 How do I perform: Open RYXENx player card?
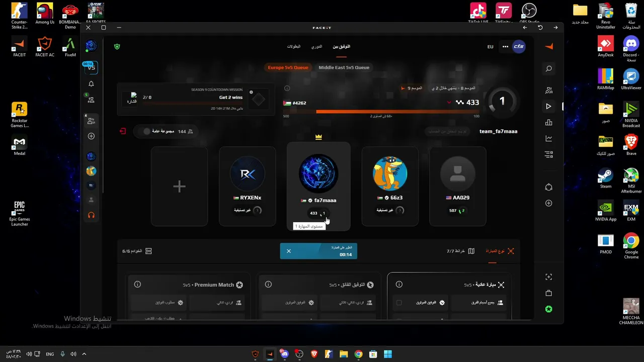(248, 186)
